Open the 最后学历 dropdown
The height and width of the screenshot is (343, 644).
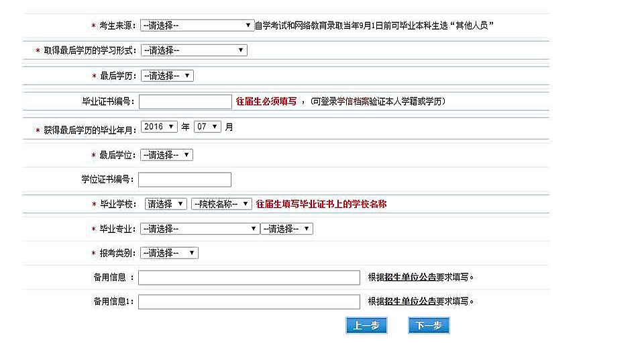coord(166,76)
